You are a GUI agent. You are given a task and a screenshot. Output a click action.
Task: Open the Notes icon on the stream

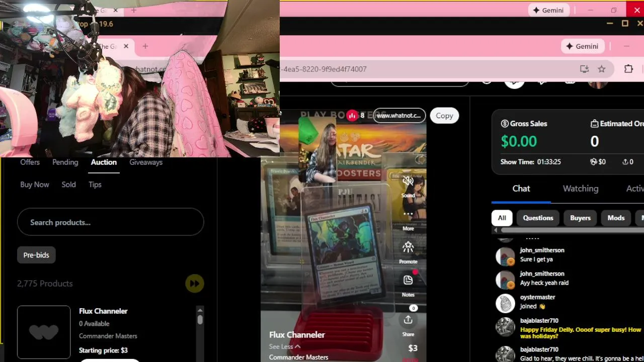[x=408, y=280]
